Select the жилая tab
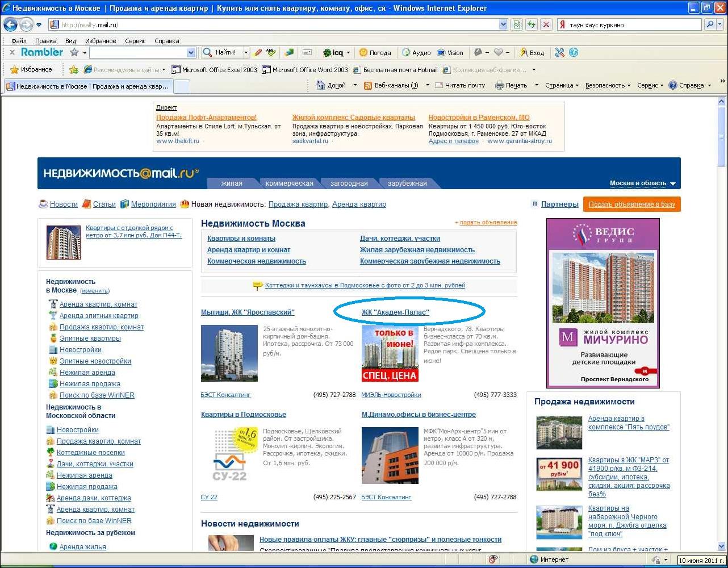728x568 pixels. click(231, 183)
